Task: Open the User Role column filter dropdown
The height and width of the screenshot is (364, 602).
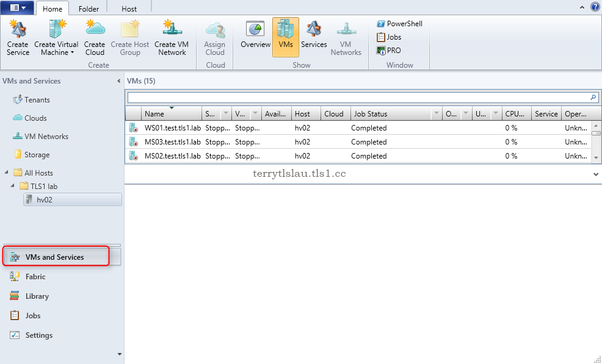Action: coord(496,113)
